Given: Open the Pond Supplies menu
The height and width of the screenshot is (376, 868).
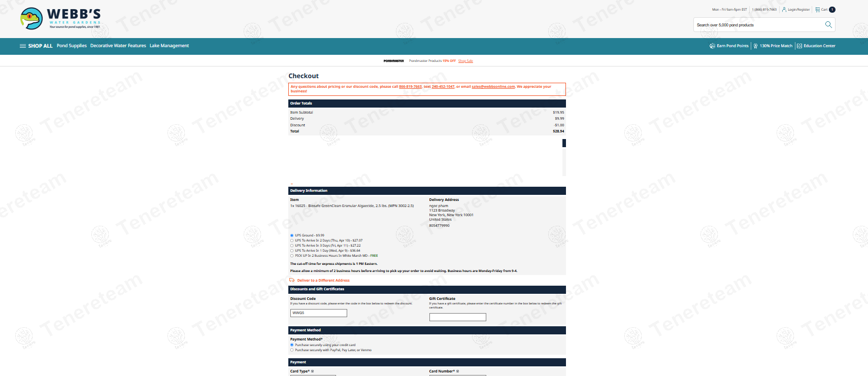Looking at the screenshot, I should [x=72, y=46].
